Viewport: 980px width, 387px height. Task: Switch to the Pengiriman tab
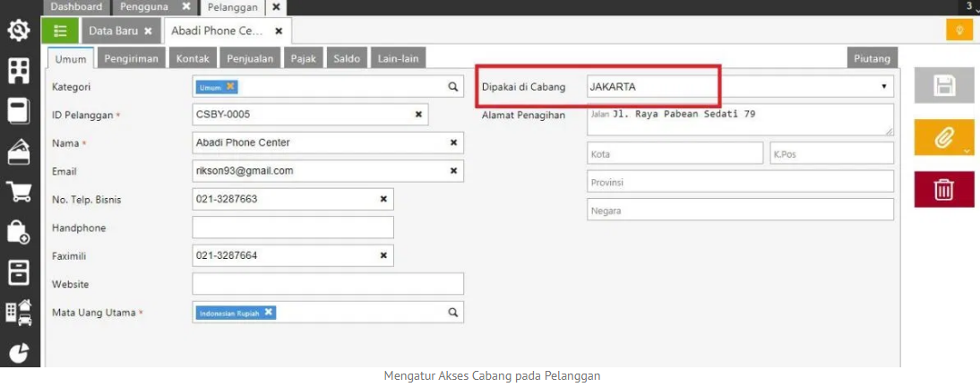[x=132, y=59]
